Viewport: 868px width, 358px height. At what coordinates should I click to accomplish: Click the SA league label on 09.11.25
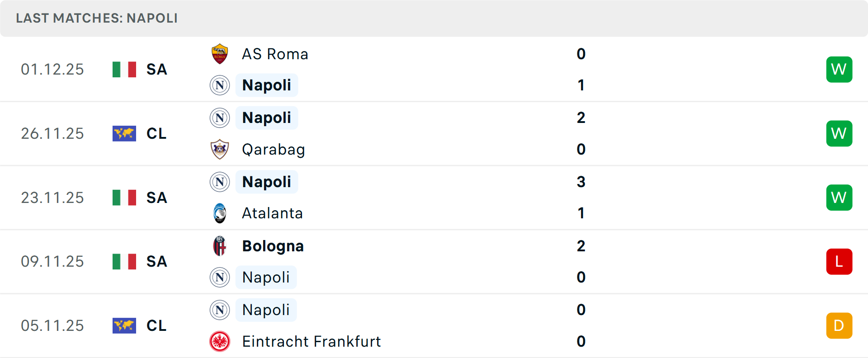(156, 262)
